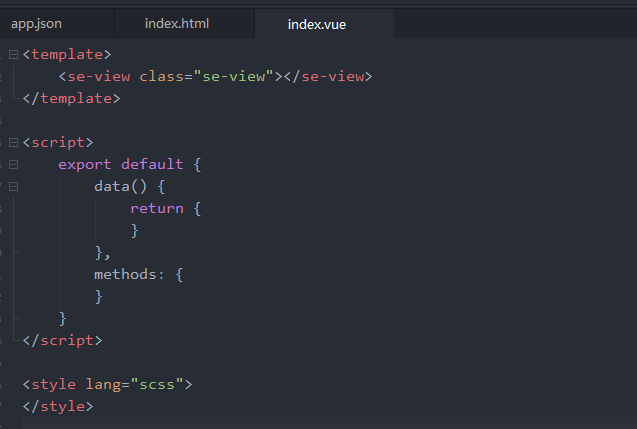Click the closing brace with comma after data()

(x=102, y=253)
